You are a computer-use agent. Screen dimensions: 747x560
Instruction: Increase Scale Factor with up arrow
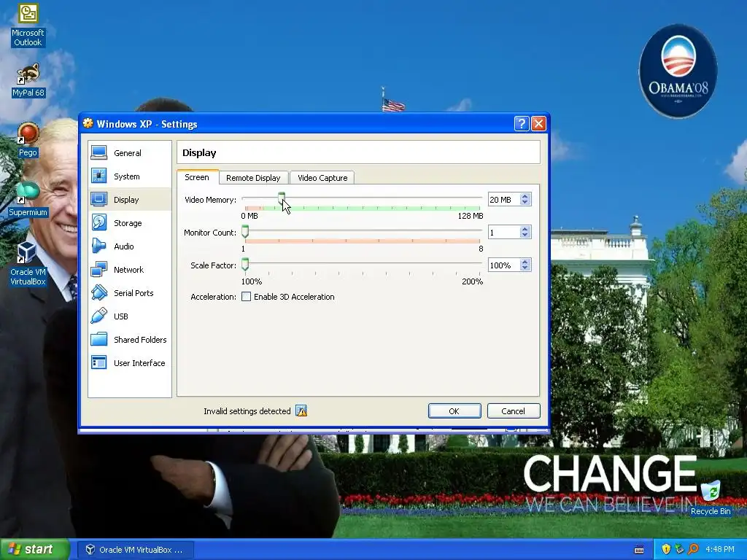click(x=525, y=262)
